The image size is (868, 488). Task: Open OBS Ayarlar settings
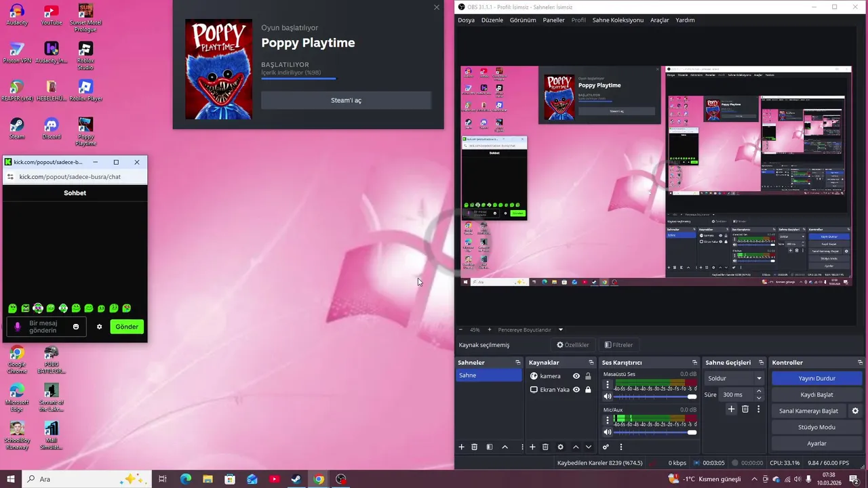coord(816,443)
